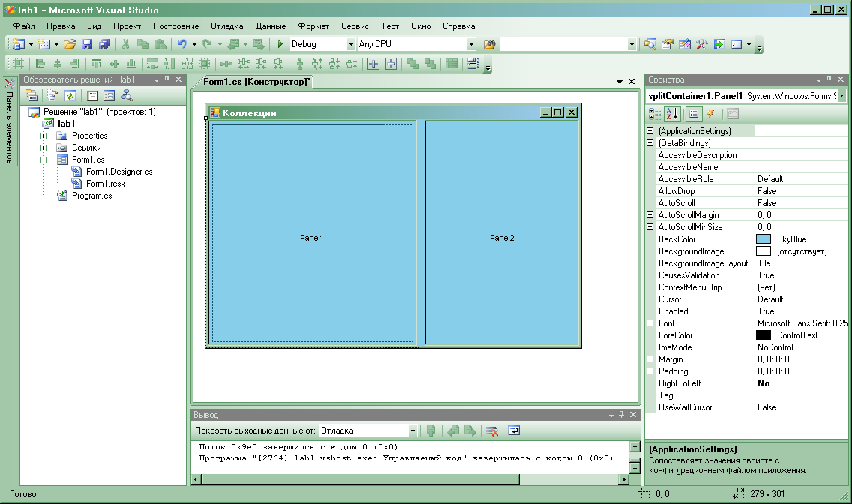Toggle word wrap in the Output window
This screenshot has height=504, width=852.
514,430
